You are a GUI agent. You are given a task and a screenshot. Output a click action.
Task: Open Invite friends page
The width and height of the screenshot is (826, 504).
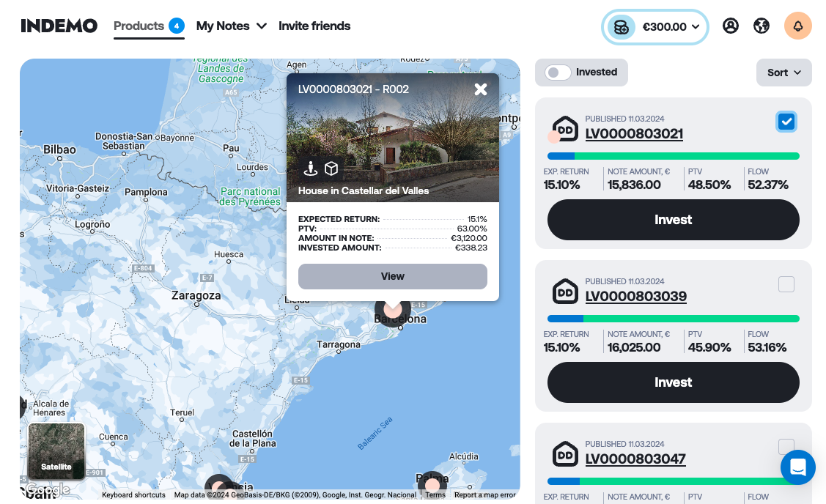click(314, 26)
